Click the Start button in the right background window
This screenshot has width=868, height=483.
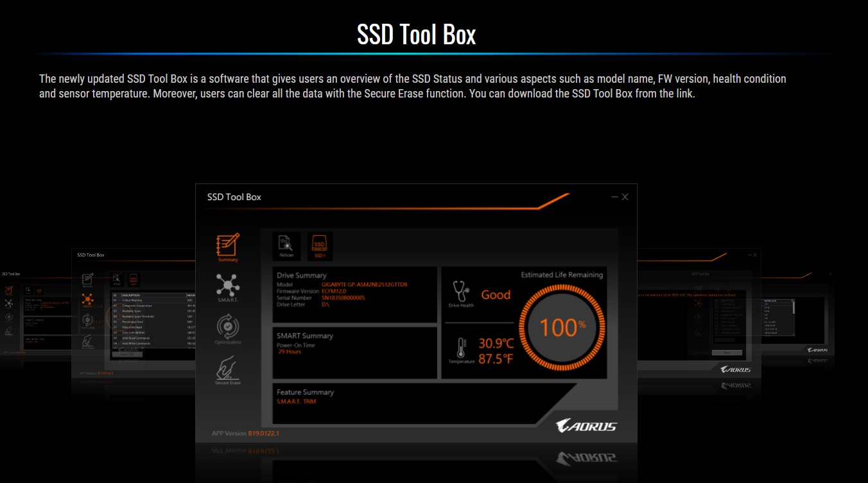[x=727, y=353]
